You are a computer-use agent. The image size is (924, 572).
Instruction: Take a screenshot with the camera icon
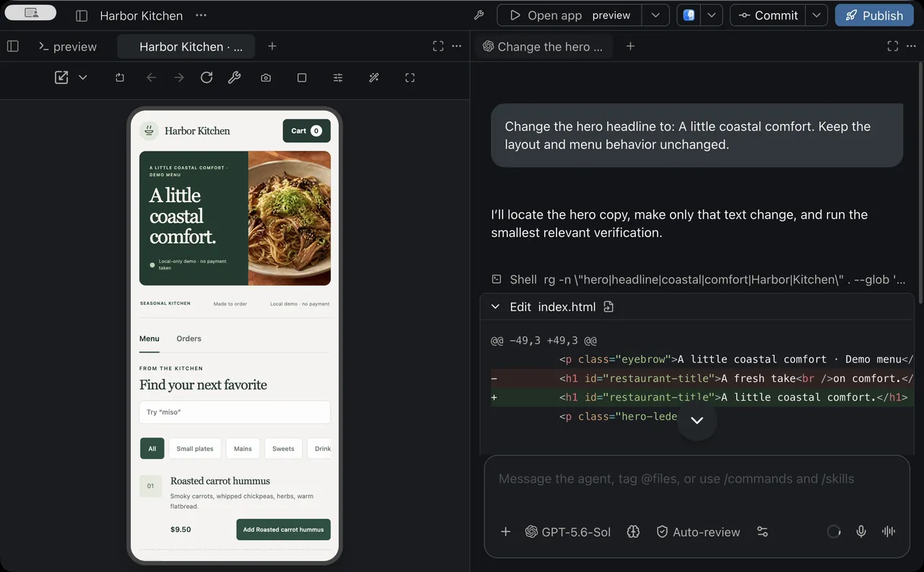266,77
